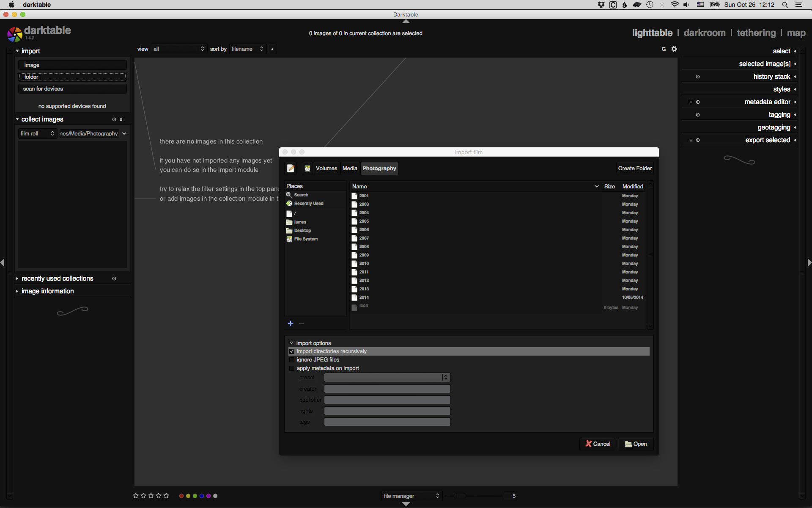Switch to map view

click(796, 33)
